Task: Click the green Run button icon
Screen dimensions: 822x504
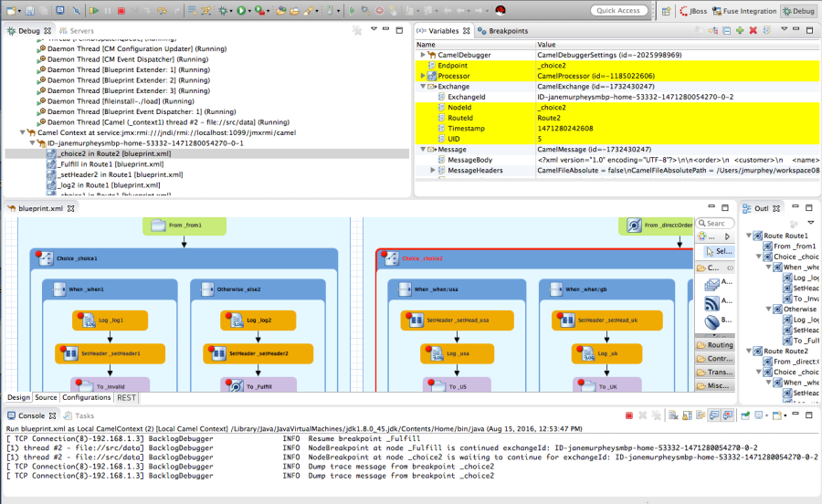Action: pos(240,10)
